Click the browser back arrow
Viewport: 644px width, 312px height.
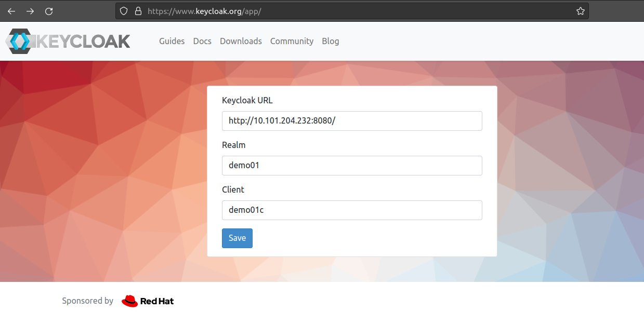(11, 11)
